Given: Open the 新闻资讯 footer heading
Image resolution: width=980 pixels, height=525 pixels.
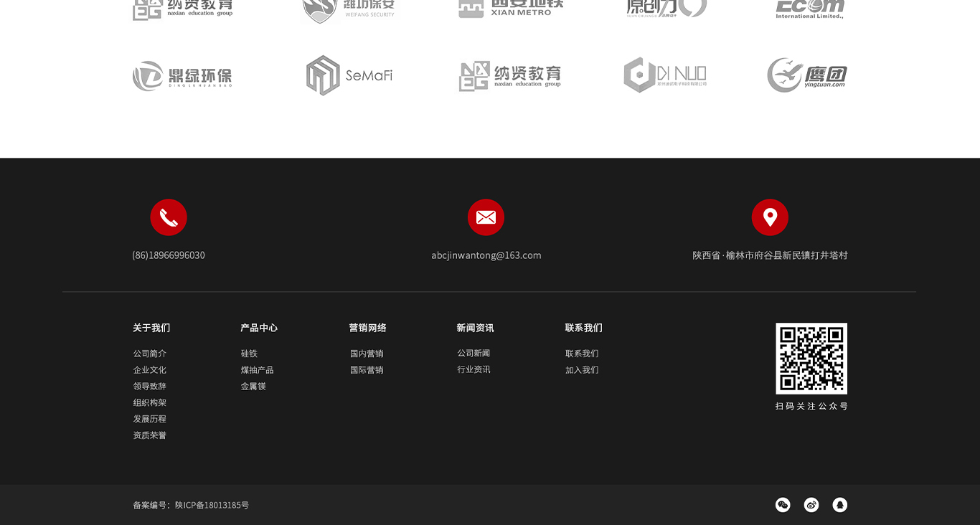Looking at the screenshot, I should tap(476, 328).
